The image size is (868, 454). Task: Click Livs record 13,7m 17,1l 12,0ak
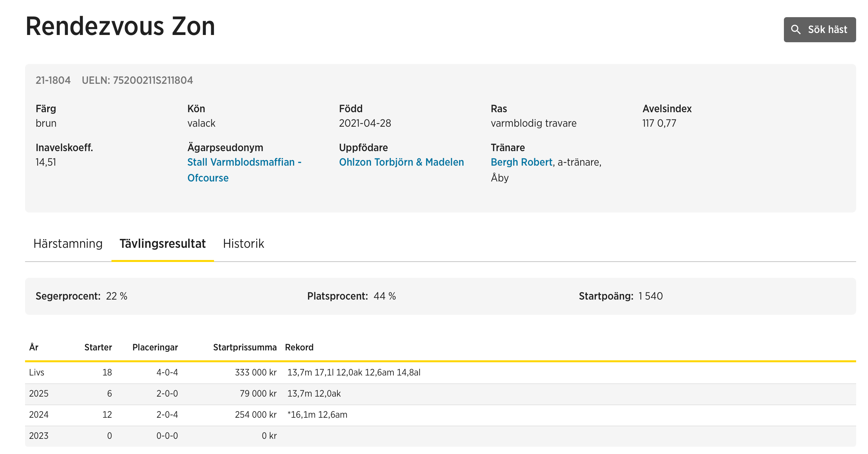[x=325, y=372]
